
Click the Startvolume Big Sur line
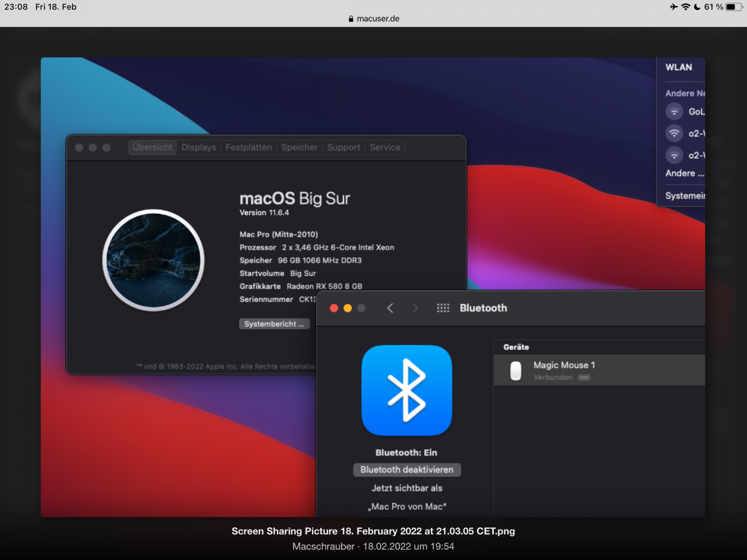point(278,273)
